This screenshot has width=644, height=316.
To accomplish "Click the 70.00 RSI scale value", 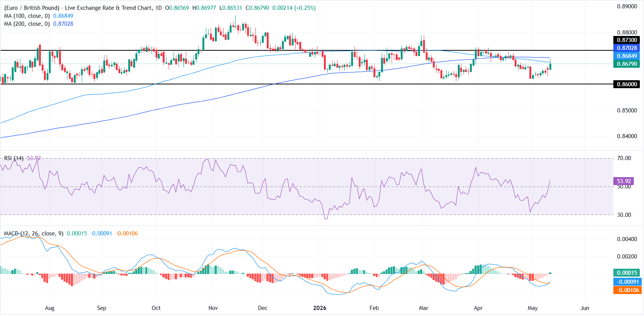I will [x=624, y=158].
